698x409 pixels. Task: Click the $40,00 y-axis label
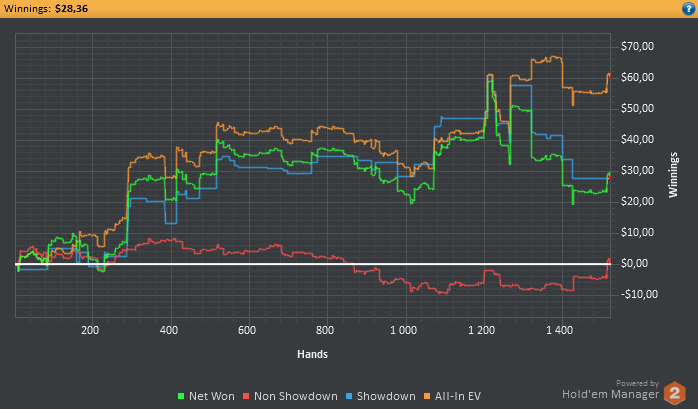click(637, 139)
